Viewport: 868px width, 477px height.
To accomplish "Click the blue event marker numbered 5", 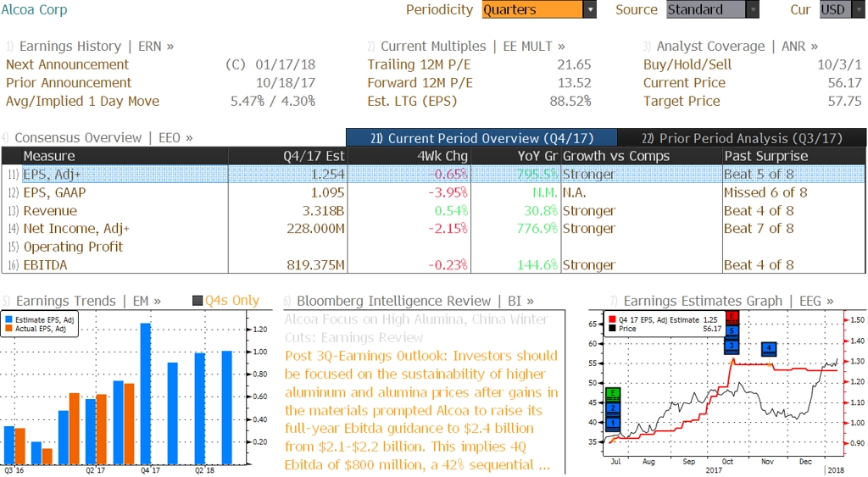I will click(x=732, y=331).
